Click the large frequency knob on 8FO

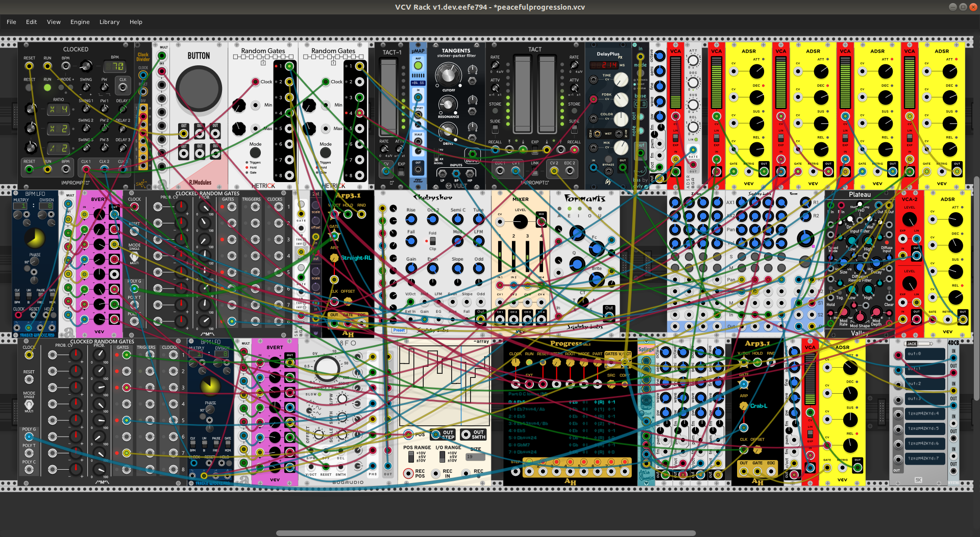(327, 368)
